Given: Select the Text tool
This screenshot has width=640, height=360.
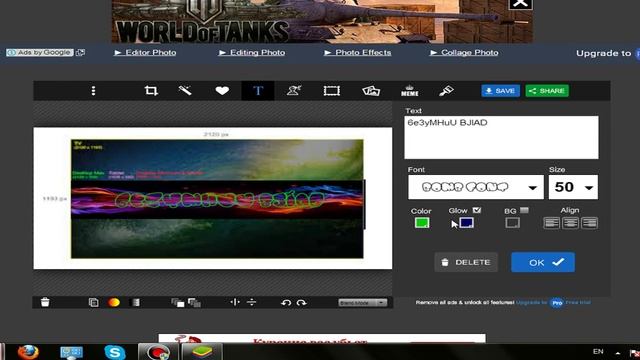Looking at the screenshot, I should (x=258, y=91).
